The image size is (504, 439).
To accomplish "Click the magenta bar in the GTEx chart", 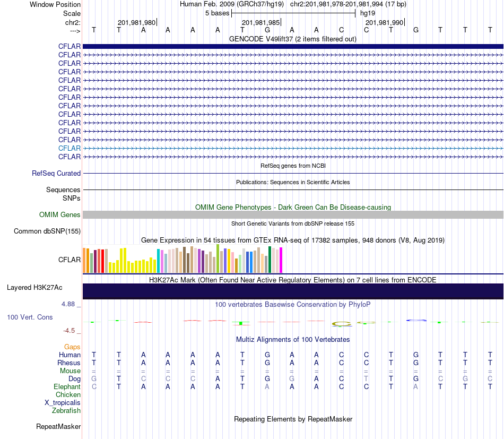I will (281, 260).
